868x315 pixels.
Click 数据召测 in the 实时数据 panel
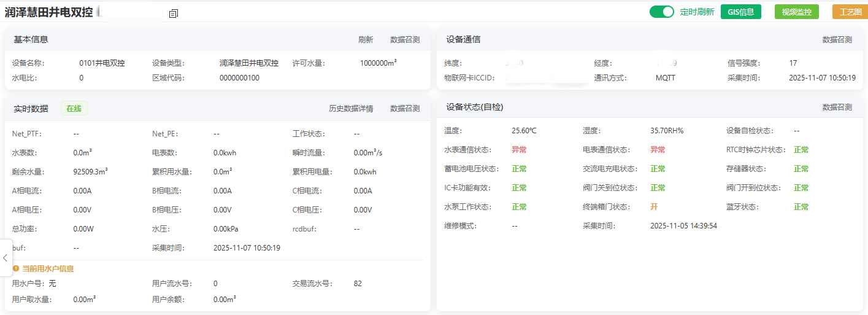click(x=405, y=109)
